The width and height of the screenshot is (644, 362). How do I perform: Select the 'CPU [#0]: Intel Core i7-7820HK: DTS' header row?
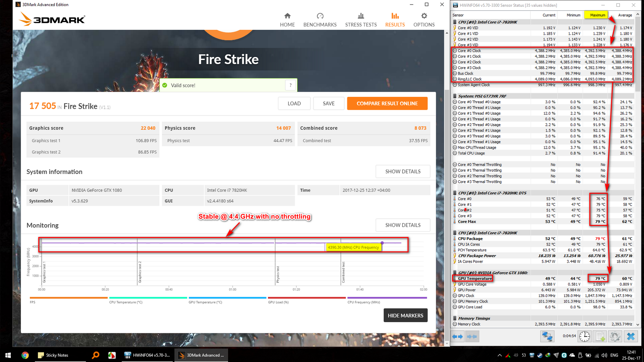pos(543,193)
